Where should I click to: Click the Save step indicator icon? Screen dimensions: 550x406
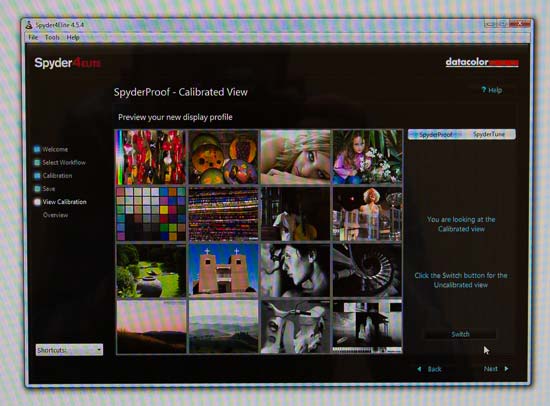click(x=37, y=189)
